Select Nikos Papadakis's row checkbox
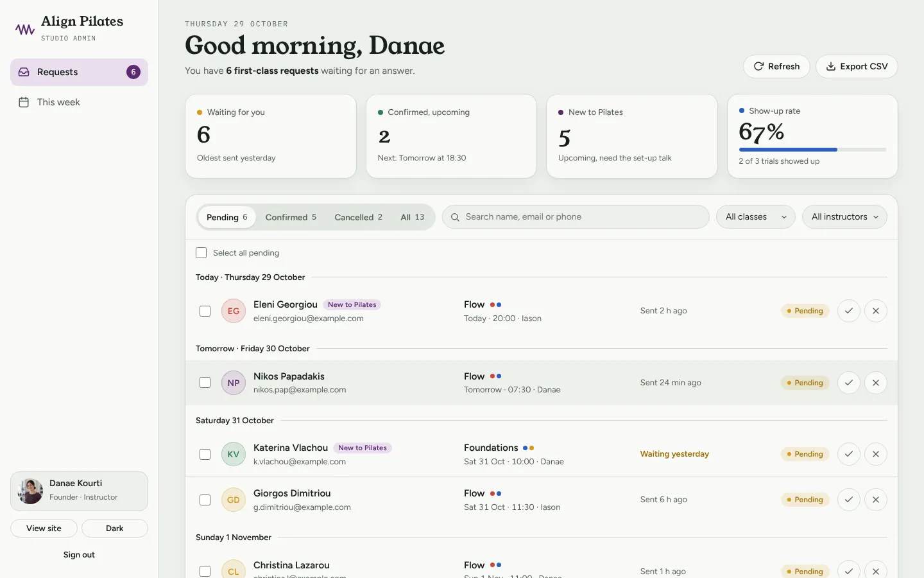Screen dimensions: 924x578 [x=205, y=383]
